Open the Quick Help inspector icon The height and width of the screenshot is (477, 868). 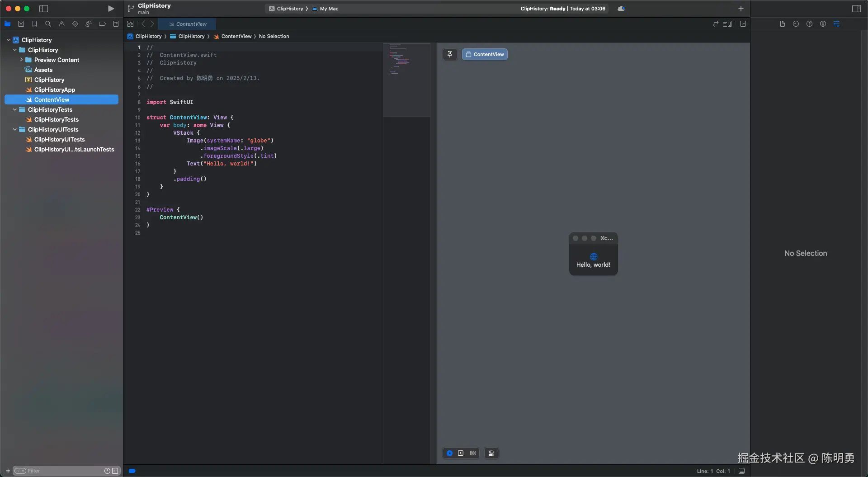point(809,24)
